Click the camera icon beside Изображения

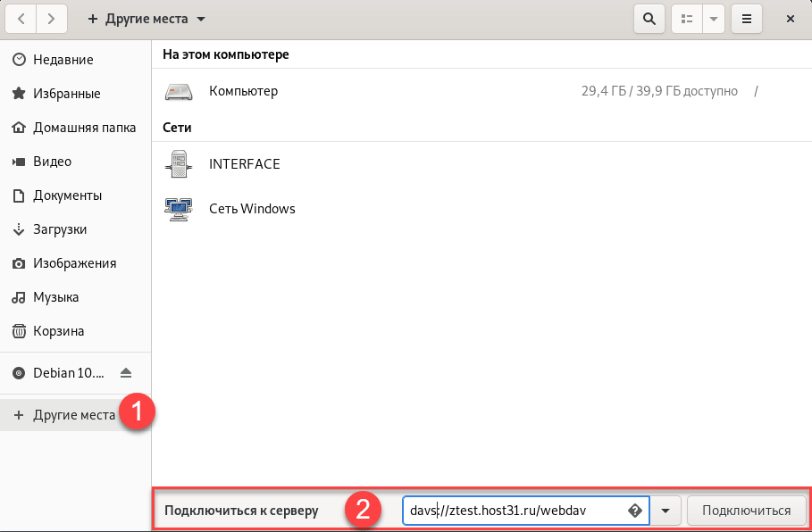[19, 263]
